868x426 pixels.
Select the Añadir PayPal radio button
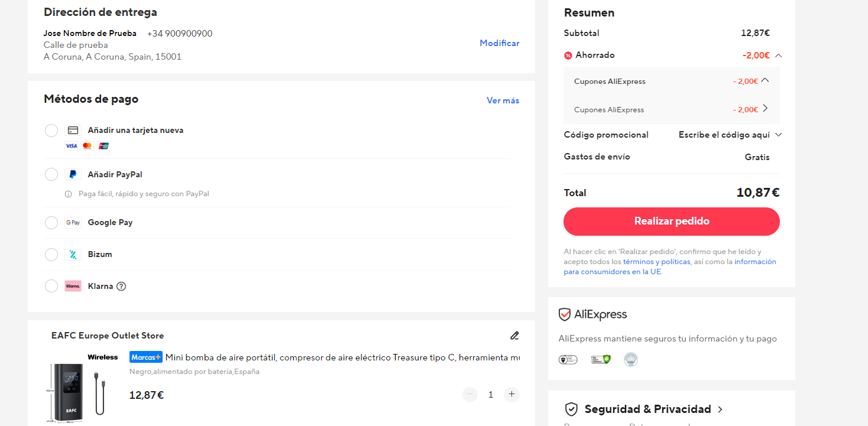point(51,174)
